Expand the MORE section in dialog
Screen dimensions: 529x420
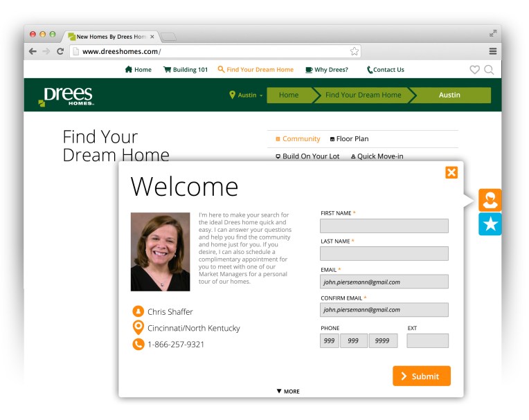pos(288,392)
